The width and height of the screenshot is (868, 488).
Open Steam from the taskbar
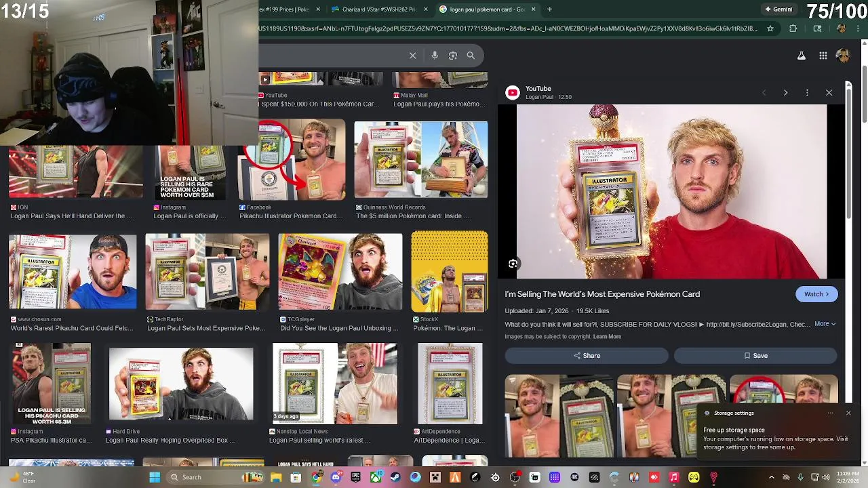pos(396,477)
